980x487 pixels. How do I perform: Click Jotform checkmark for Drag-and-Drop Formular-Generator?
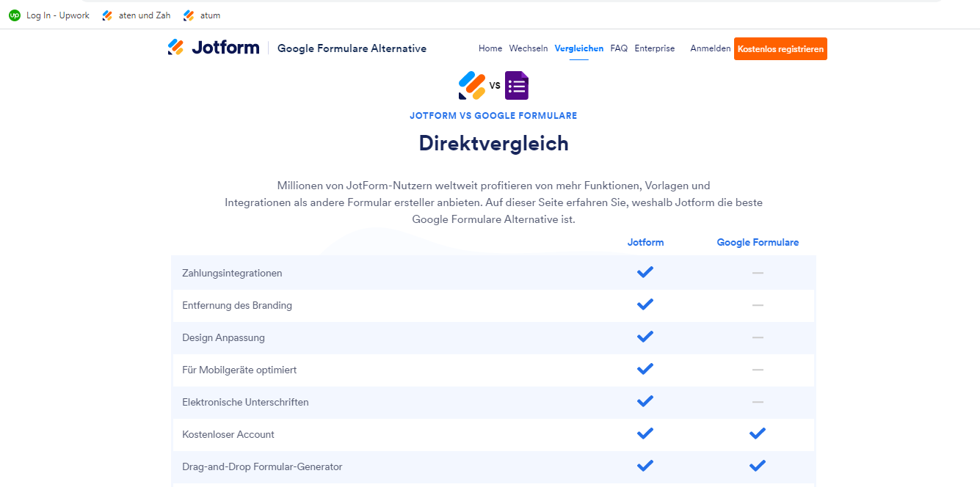(x=645, y=466)
